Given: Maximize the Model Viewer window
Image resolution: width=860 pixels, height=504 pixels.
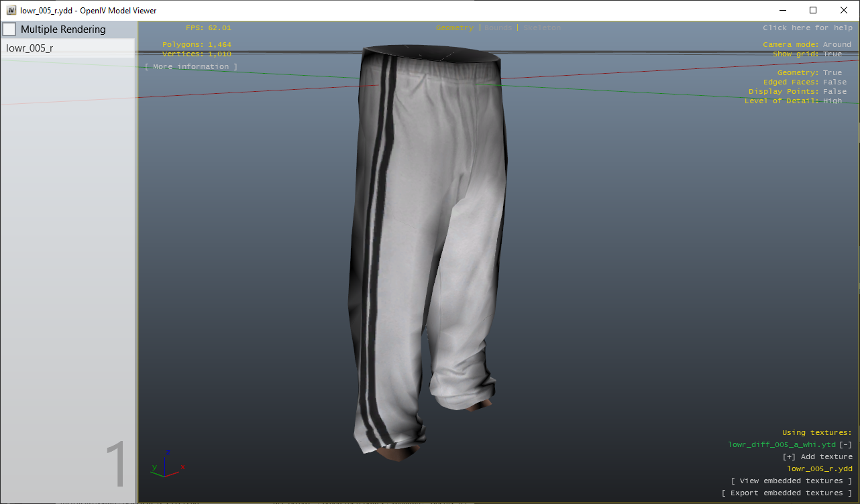Looking at the screenshot, I should [813, 10].
